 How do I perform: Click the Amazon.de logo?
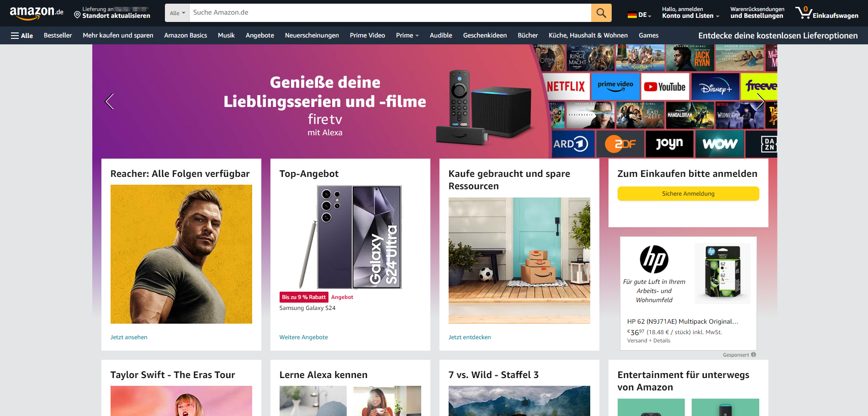point(37,13)
